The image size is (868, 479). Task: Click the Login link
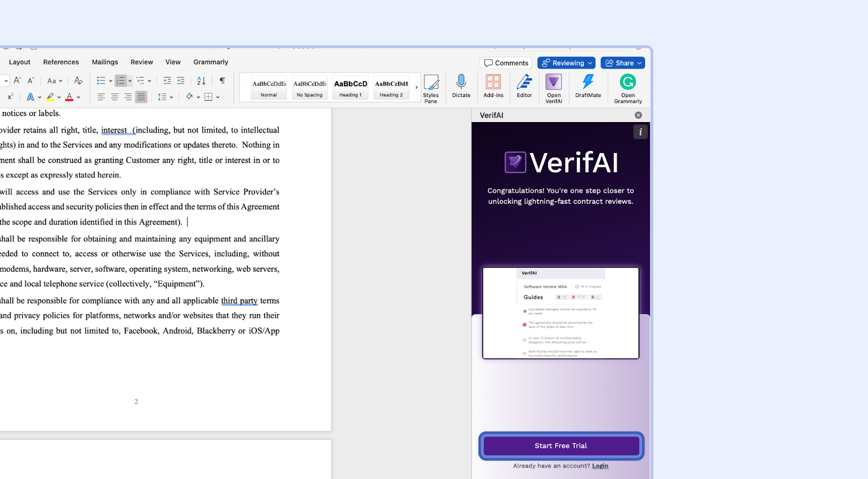(600, 466)
